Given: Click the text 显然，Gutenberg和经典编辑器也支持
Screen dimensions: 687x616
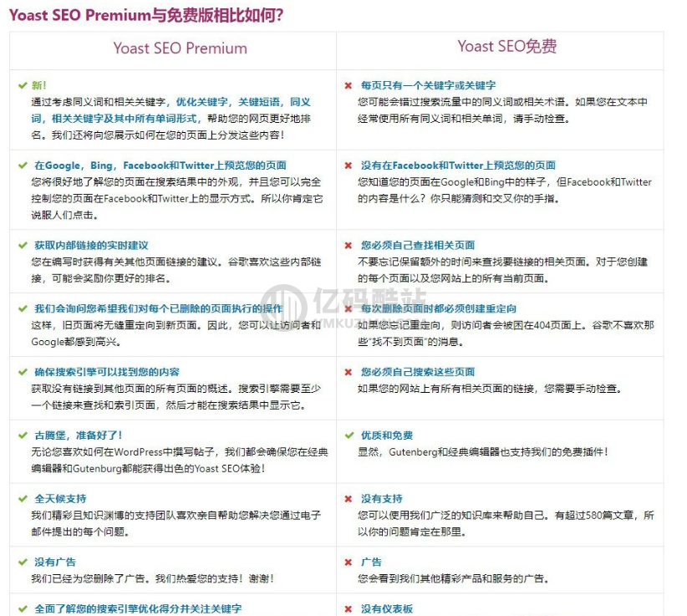Looking at the screenshot, I should tap(482, 451).
